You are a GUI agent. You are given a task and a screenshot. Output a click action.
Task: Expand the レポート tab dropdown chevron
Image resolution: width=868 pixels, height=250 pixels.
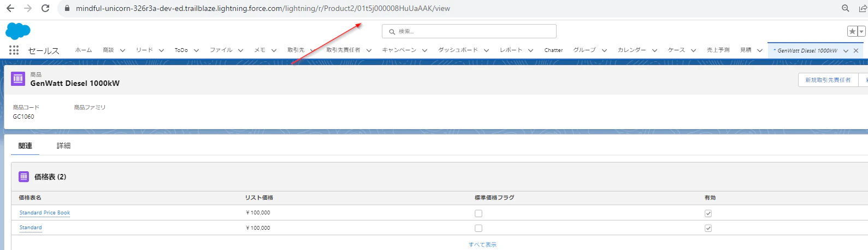pyautogui.click(x=530, y=50)
